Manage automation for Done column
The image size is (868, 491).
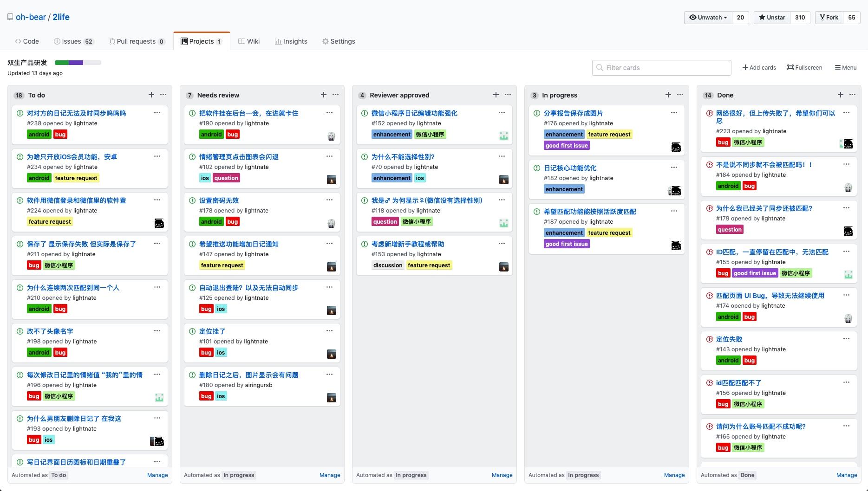(x=847, y=475)
